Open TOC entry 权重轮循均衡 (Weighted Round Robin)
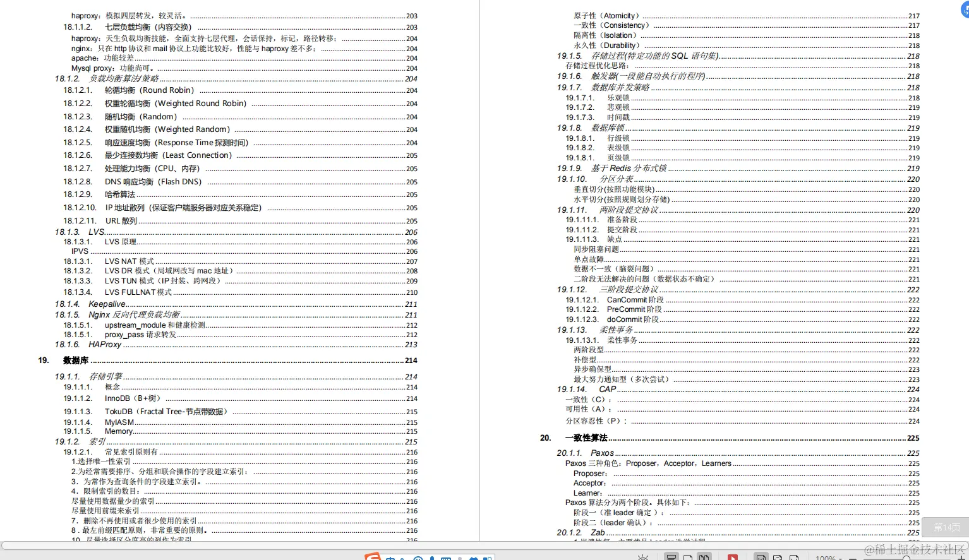Image resolution: width=969 pixels, height=560 pixels. click(240, 104)
